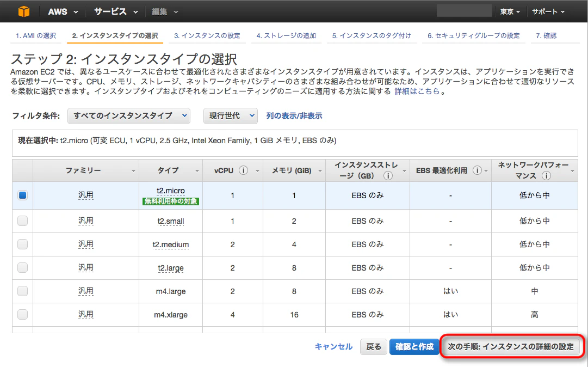This screenshot has height=367, width=588.
Task: Open すべてのインスタンスタイプ filter dropdown
Action: click(128, 116)
